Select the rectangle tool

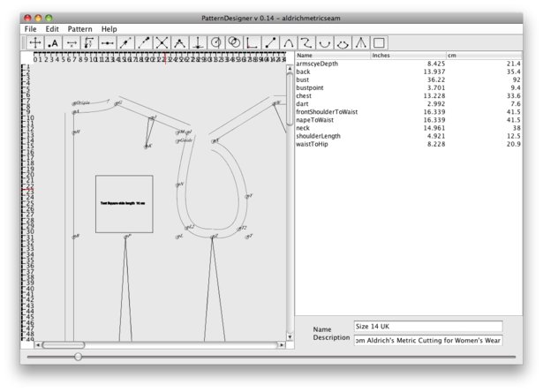pyautogui.click(x=379, y=43)
